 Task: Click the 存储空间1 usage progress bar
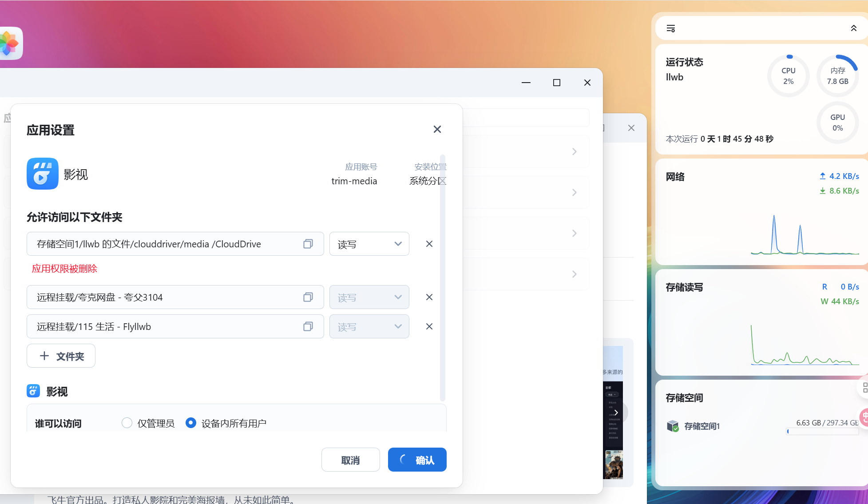coord(822,432)
